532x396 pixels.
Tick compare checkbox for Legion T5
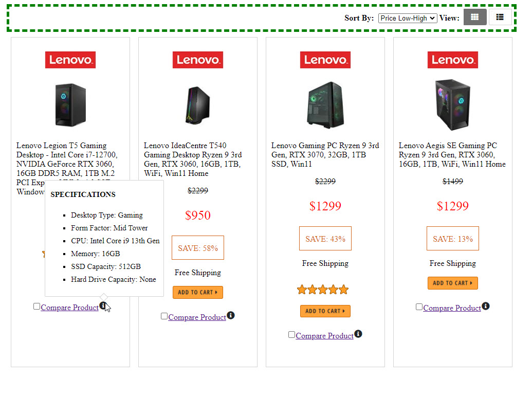36,307
